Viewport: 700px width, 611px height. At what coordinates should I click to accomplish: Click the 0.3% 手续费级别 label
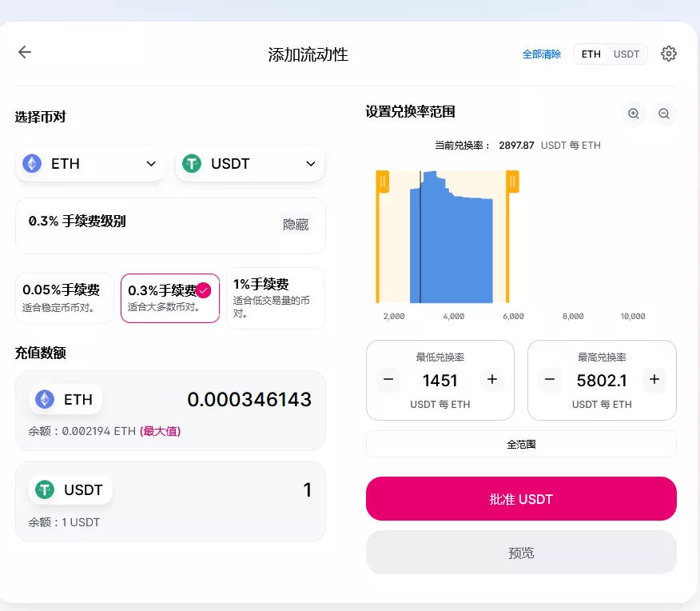tap(78, 221)
